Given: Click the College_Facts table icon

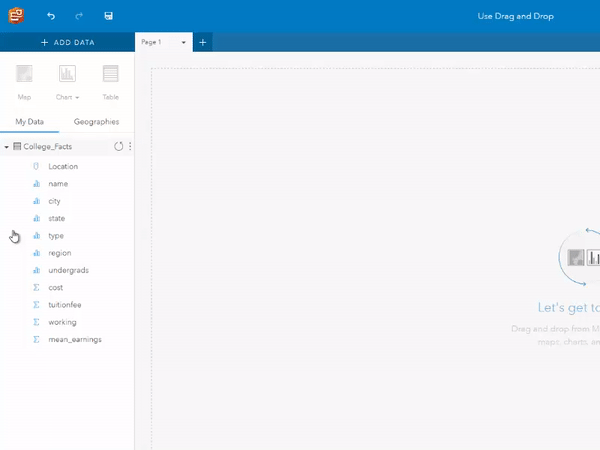Looking at the screenshot, I should (17, 146).
